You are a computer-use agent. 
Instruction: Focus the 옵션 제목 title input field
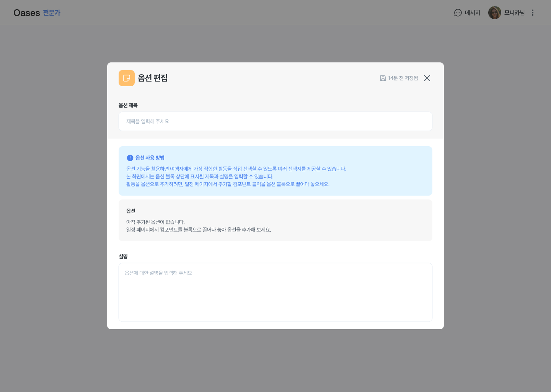[275, 121]
